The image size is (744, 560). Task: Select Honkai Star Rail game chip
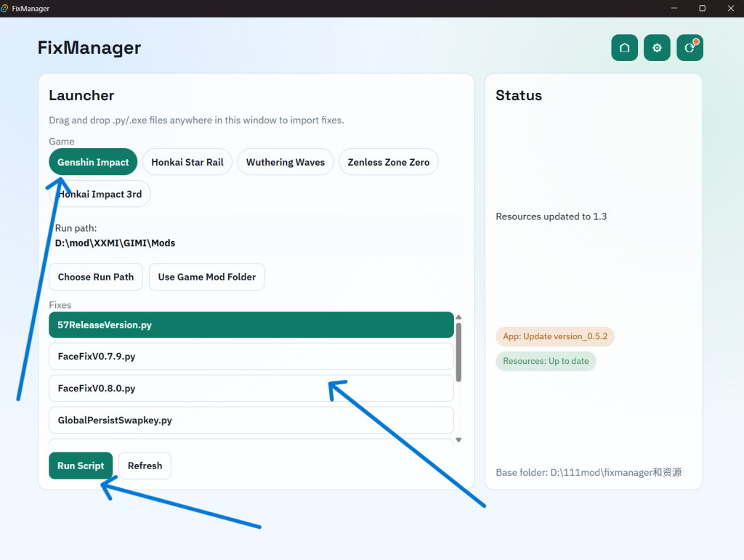[x=187, y=162]
